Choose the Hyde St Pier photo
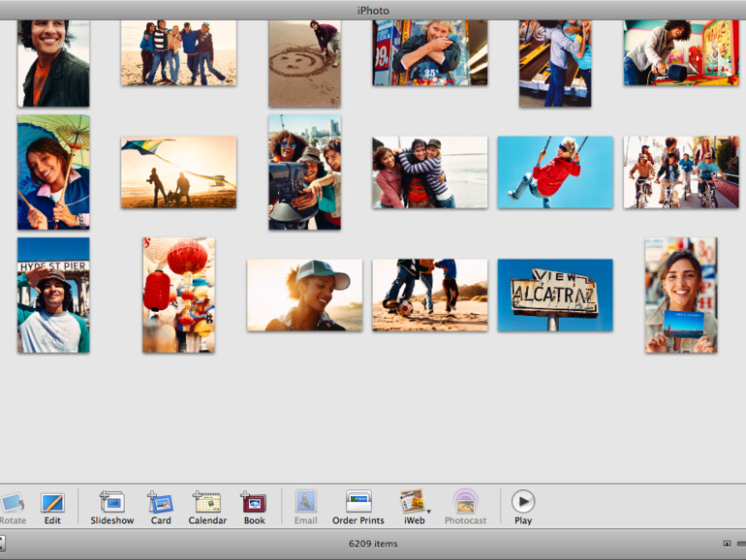The height and width of the screenshot is (560, 746). pos(53,295)
